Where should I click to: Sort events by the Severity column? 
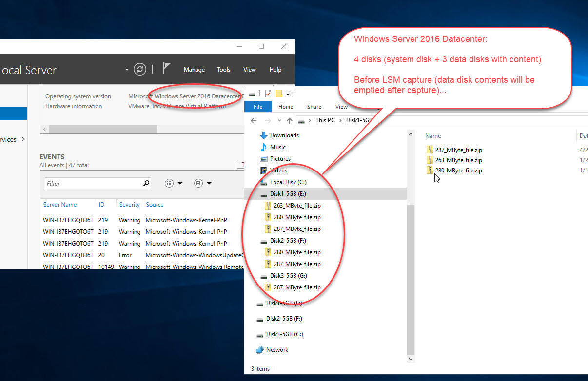[x=129, y=205]
